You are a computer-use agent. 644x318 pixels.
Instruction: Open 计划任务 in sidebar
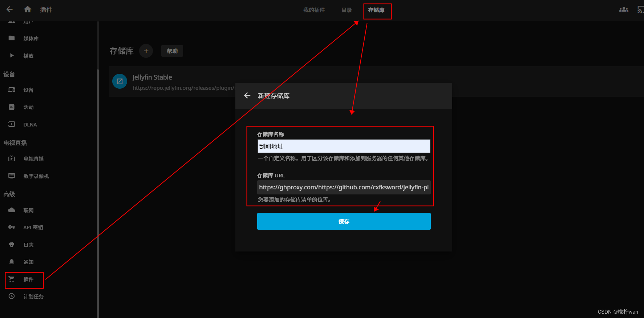coord(33,297)
